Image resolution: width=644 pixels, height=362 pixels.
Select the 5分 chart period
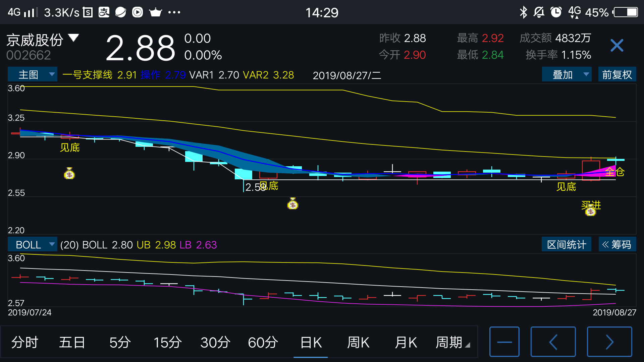pos(120,343)
